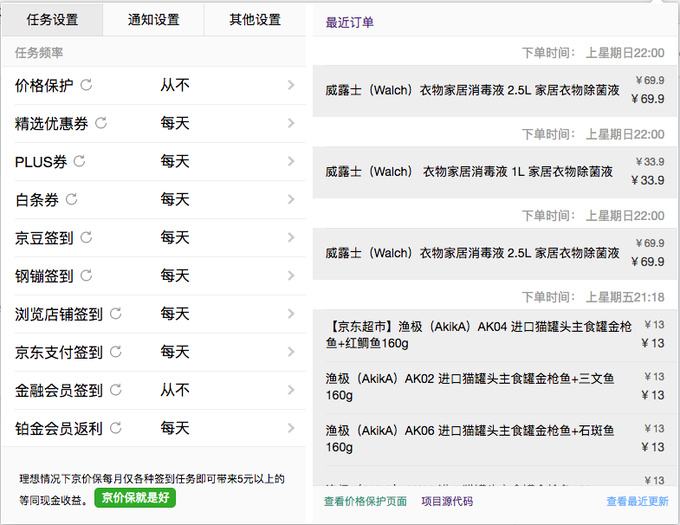Image resolution: width=680 pixels, height=525 pixels.
Task: Click refresh icon next to 白条券
Action: coord(72,199)
